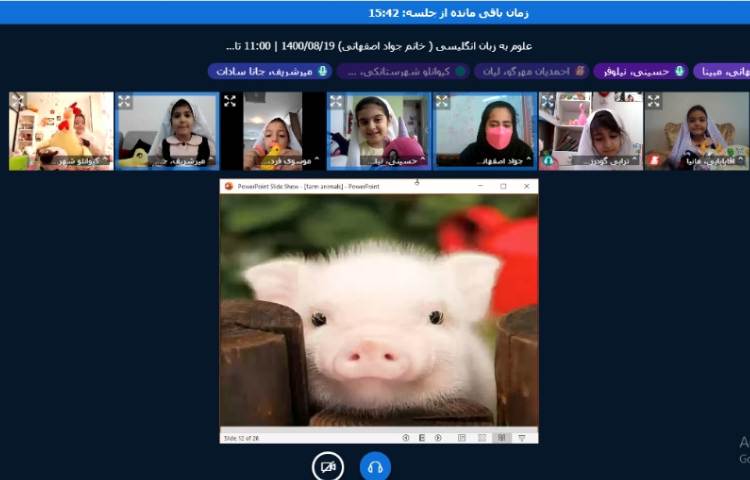Image resolution: width=750 pixels, height=480 pixels.
Task: Select the partially visible مینا participant pill
Action: [x=722, y=71]
